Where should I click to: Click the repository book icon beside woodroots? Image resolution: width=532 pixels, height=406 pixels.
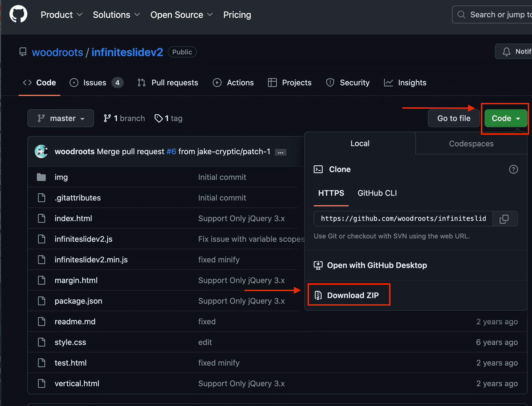point(23,52)
